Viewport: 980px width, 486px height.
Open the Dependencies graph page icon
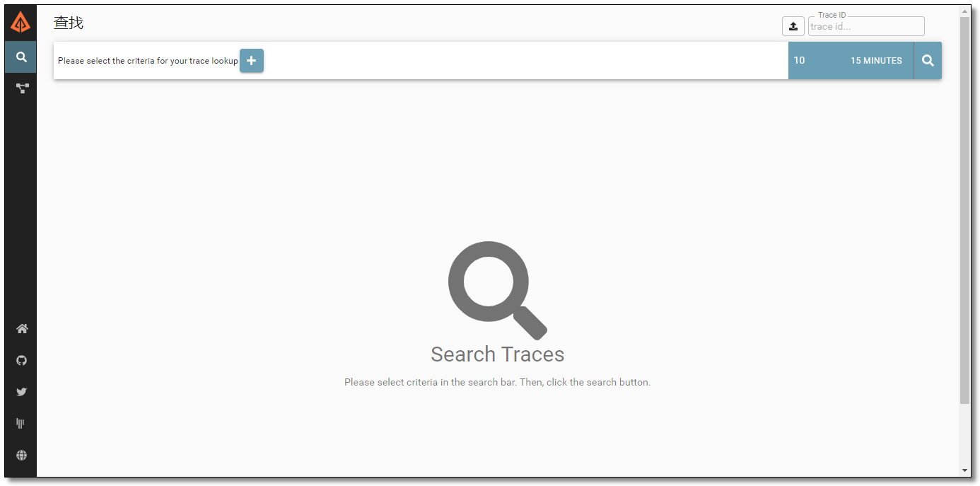[22, 88]
